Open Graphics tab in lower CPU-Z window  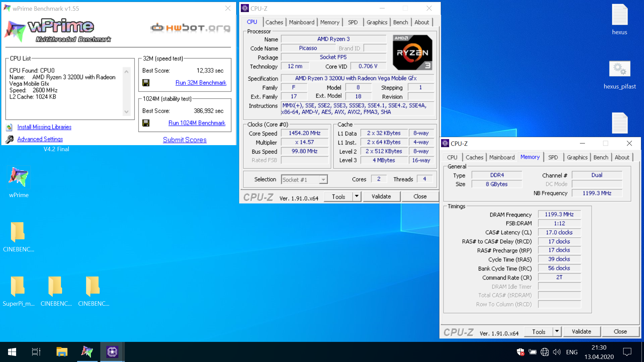coord(577,157)
